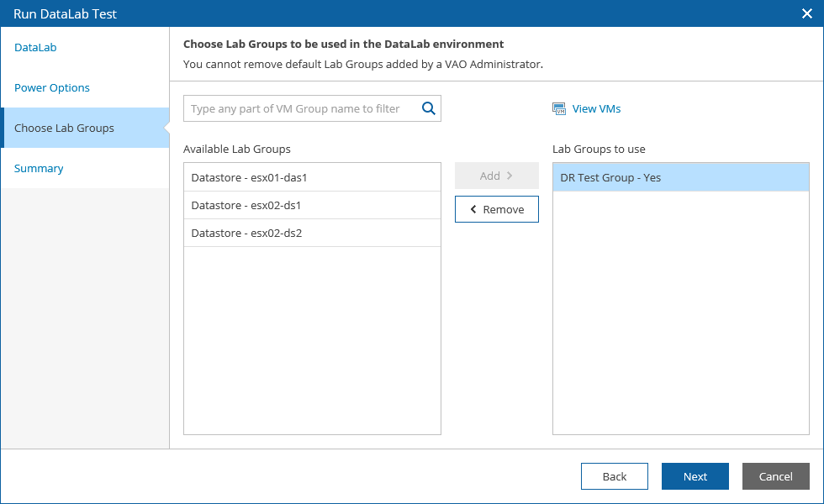Click the left chevron on Remove button

(x=473, y=209)
